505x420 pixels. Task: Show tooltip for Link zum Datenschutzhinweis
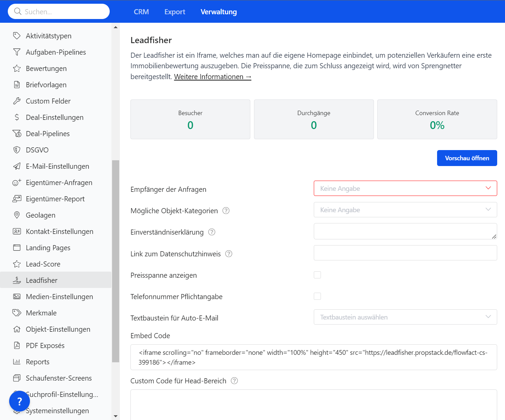pos(229,254)
